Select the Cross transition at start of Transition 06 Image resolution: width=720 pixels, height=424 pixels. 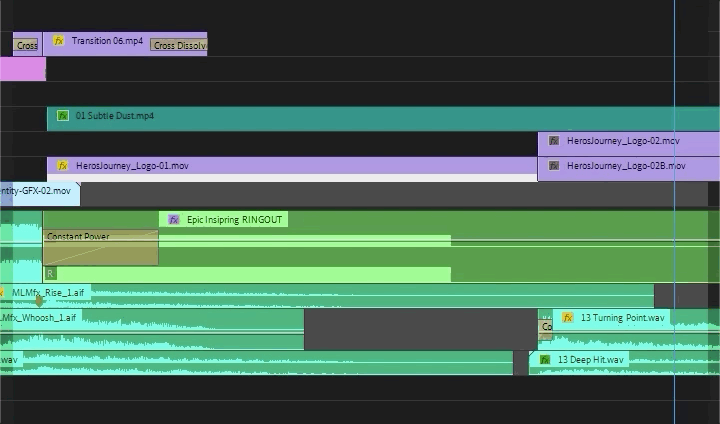coord(27,45)
